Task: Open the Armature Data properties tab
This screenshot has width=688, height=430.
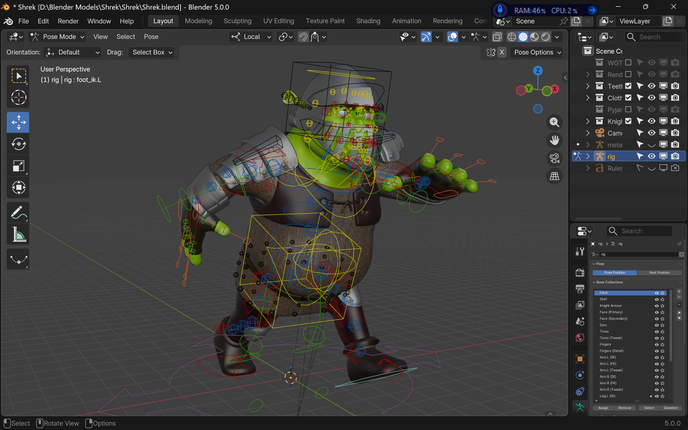Action: pos(580,407)
